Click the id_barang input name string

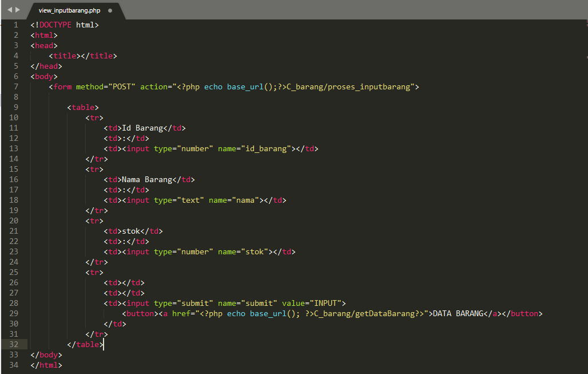[x=267, y=148]
